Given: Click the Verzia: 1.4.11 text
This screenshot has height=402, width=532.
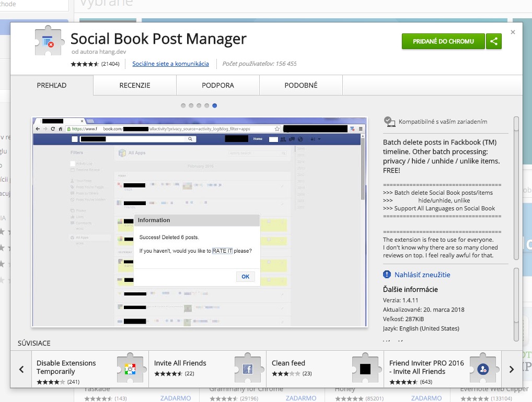Looking at the screenshot, I should (400, 300).
